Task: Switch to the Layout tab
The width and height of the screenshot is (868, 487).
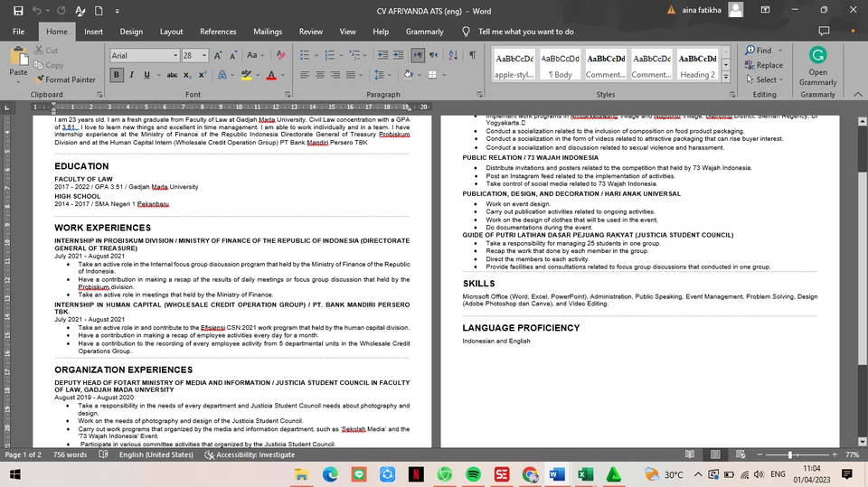Action: coord(172,32)
